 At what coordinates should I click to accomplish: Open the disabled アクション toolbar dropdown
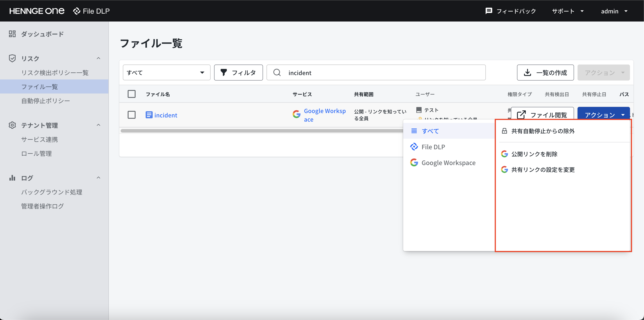[603, 73]
